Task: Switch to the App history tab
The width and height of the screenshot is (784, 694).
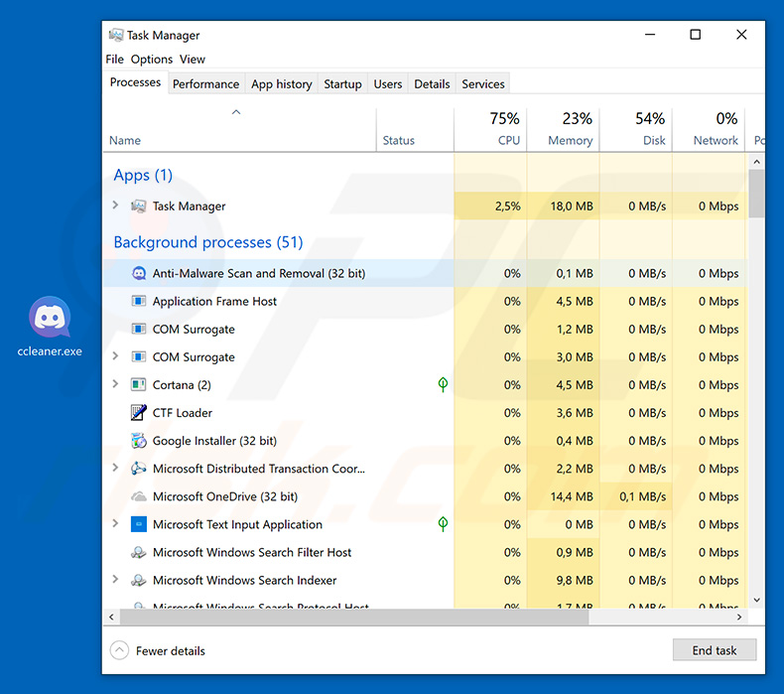Action: coord(282,84)
